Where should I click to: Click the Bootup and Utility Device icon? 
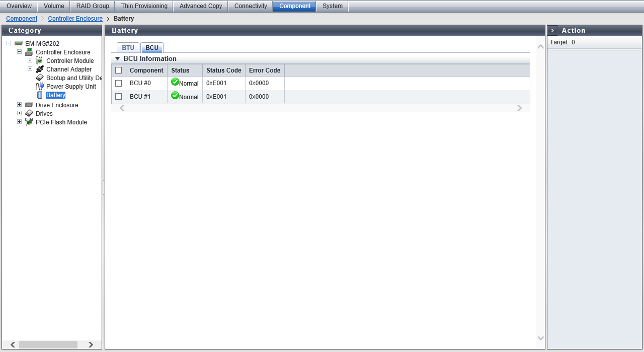coord(40,78)
